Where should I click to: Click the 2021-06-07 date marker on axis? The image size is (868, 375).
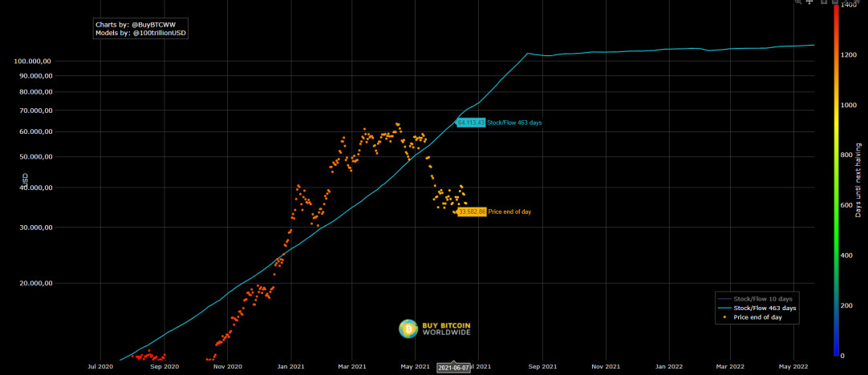[x=453, y=367]
